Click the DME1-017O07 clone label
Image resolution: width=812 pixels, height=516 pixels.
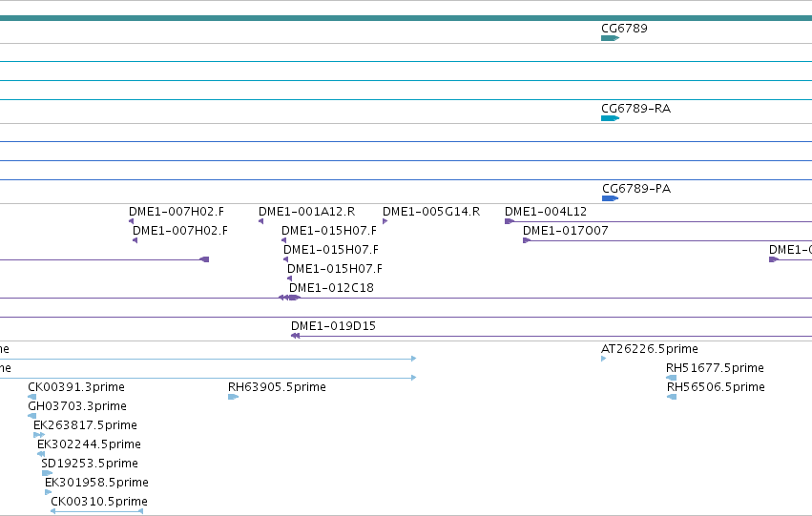[566, 231]
